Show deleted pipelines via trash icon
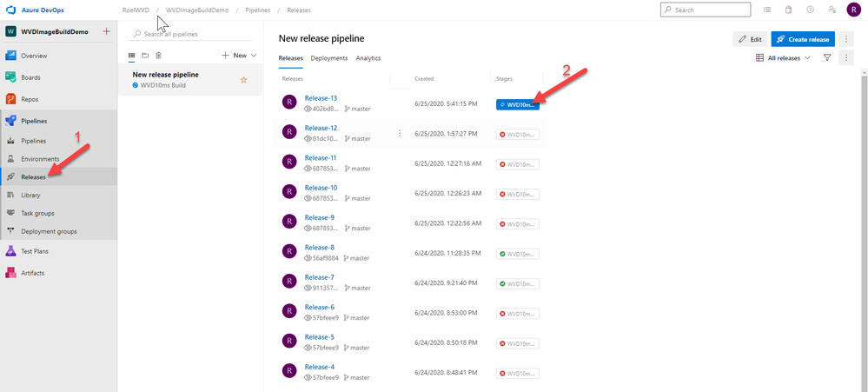This screenshot has height=392, width=868. tap(159, 56)
